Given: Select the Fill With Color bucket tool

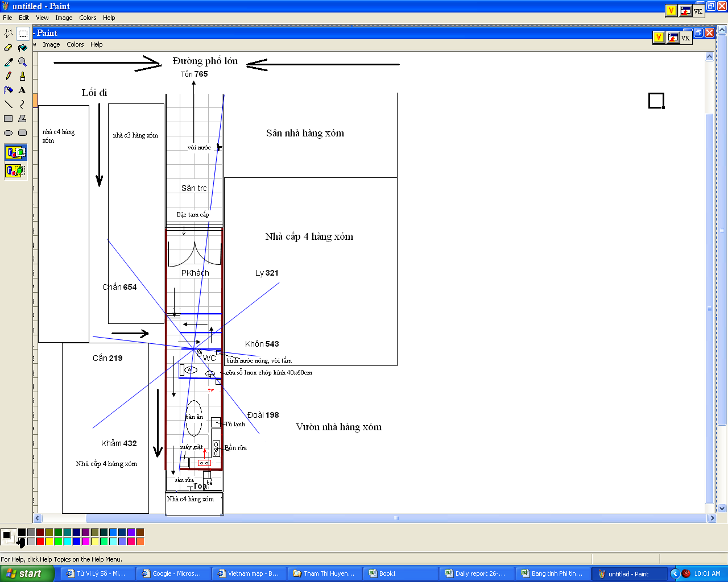Looking at the screenshot, I should (x=22, y=48).
